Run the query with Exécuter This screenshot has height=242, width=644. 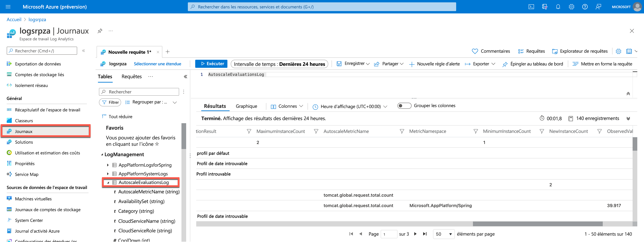pos(211,64)
